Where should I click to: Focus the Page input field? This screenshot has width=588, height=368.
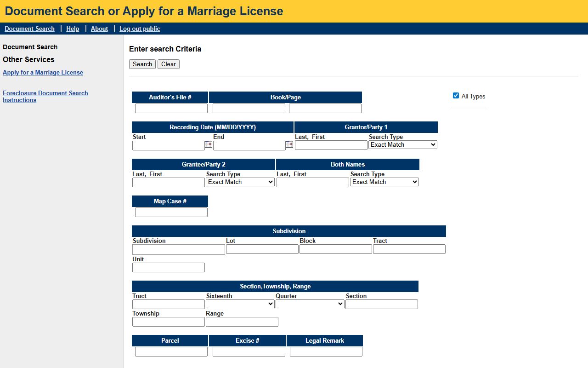click(x=325, y=109)
